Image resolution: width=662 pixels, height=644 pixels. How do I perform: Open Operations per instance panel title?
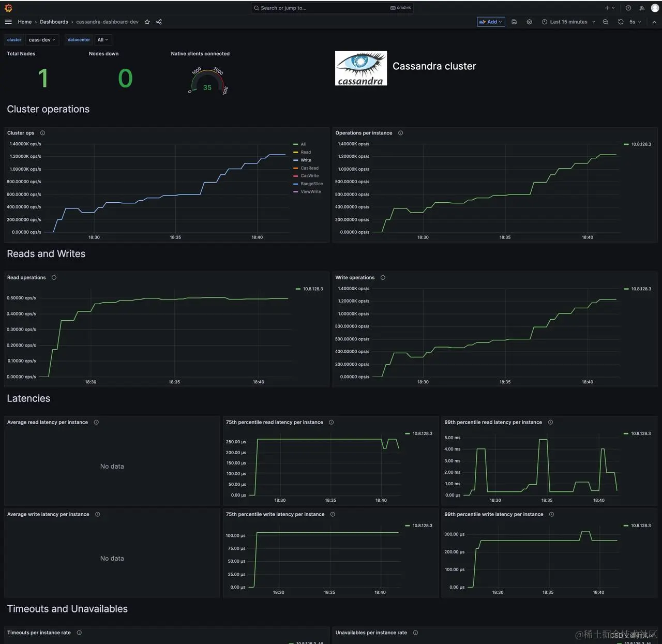point(364,133)
